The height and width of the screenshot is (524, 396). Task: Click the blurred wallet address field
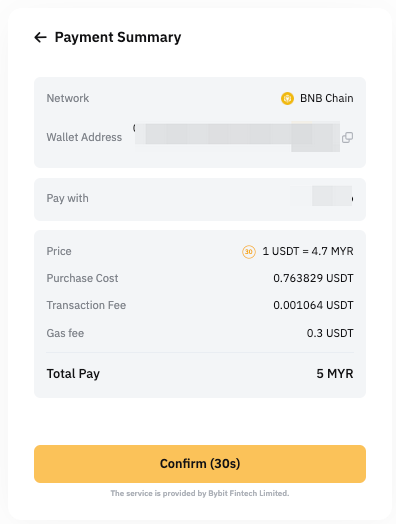(237, 136)
